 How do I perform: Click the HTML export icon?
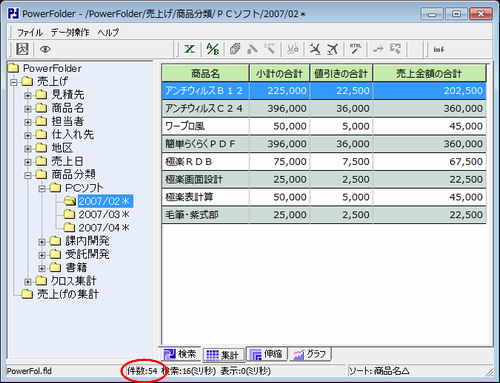[355, 49]
